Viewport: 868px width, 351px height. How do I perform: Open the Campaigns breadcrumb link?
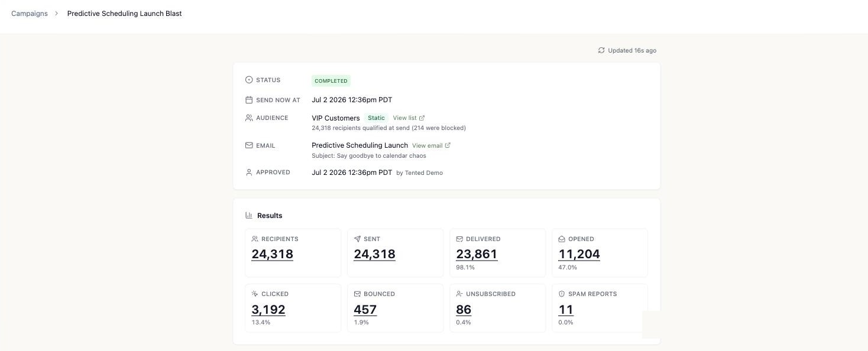(x=30, y=13)
